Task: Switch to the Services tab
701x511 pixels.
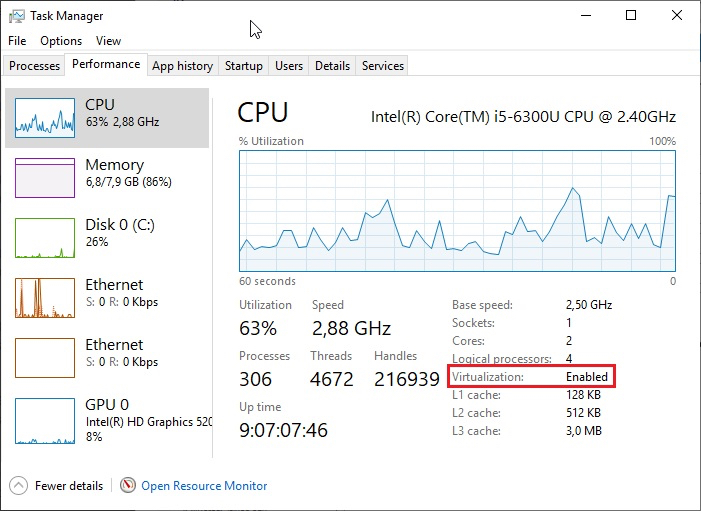Action: click(x=383, y=66)
